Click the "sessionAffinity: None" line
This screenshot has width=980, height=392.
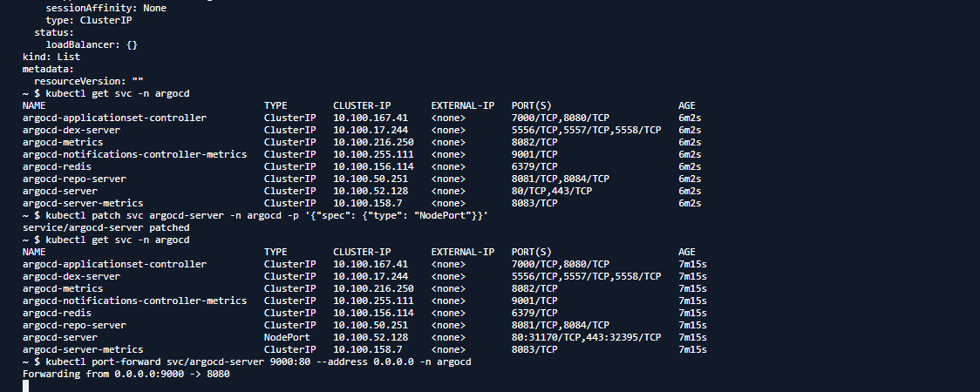[105, 8]
